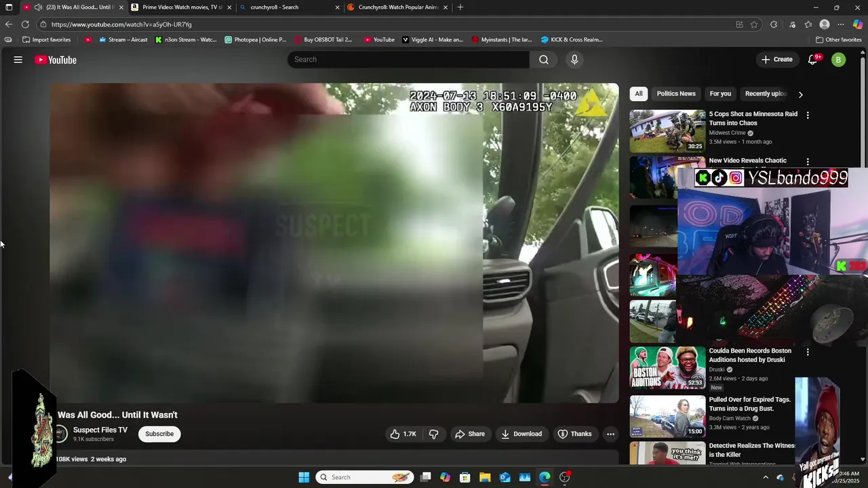Mute the YouTube tab via speaker icon

[38, 7]
